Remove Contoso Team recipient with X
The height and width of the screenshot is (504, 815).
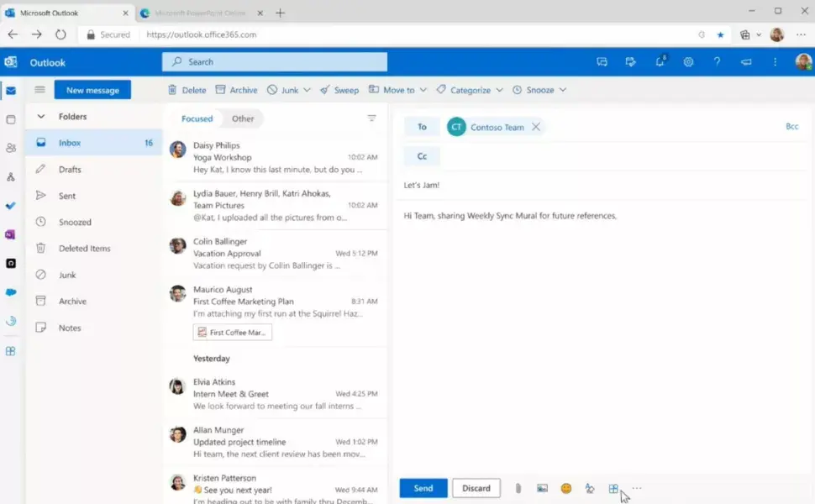(536, 127)
